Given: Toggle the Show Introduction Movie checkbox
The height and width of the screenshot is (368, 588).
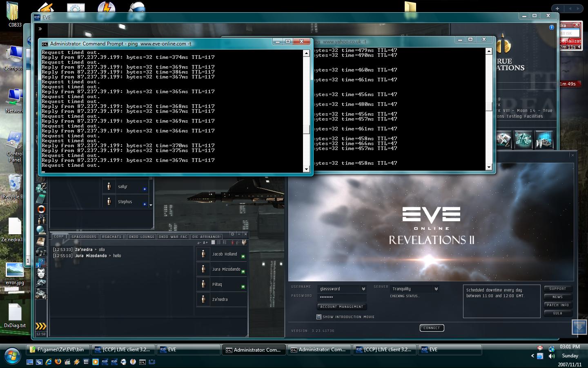Looking at the screenshot, I should tap(319, 316).
